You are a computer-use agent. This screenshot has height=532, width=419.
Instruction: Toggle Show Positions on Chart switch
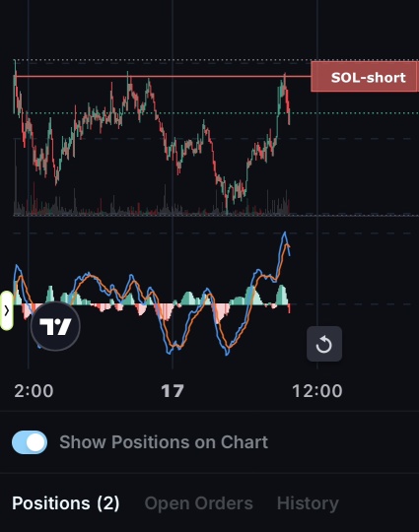[x=30, y=442]
